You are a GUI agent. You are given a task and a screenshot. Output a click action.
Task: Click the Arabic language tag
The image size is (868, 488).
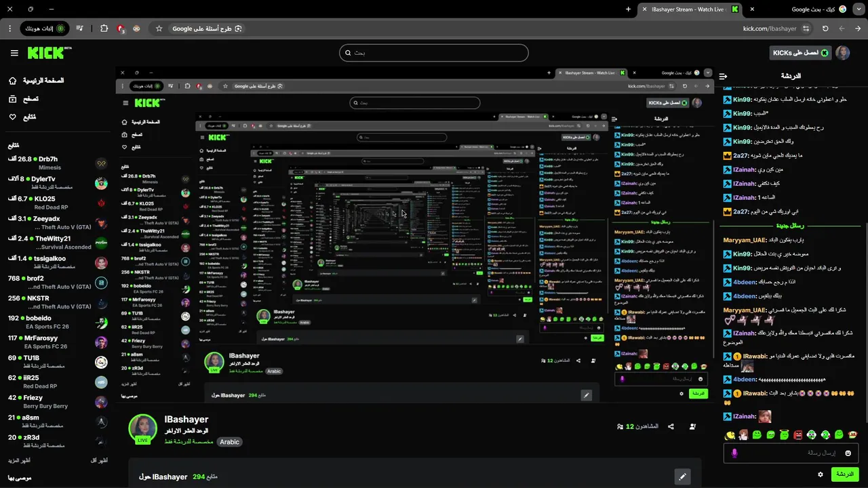[x=229, y=442]
